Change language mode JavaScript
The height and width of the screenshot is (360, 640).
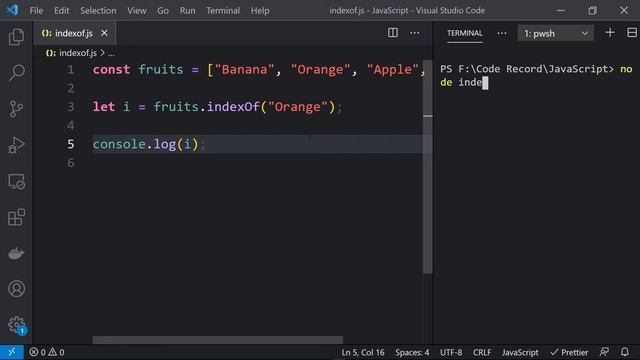pyautogui.click(x=520, y=352)
